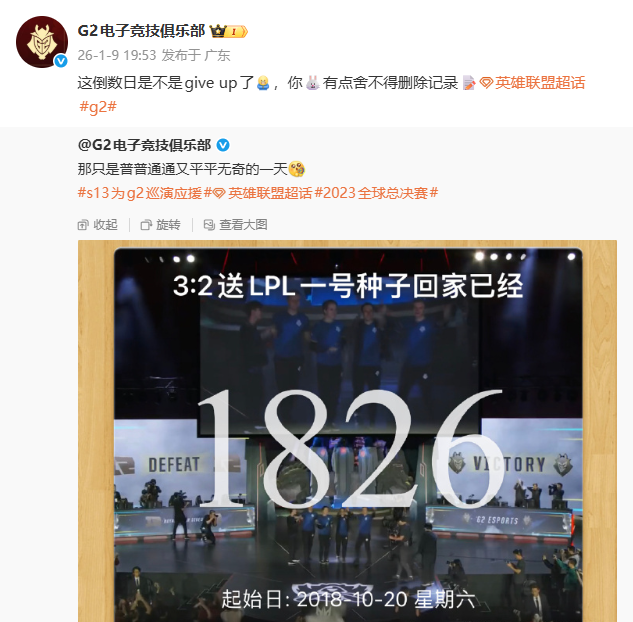Image resolution: width=633 pixels, height=622 pixels.
Task: Open 英雄联盟超话 in the top post
Action: coord(532,83)
